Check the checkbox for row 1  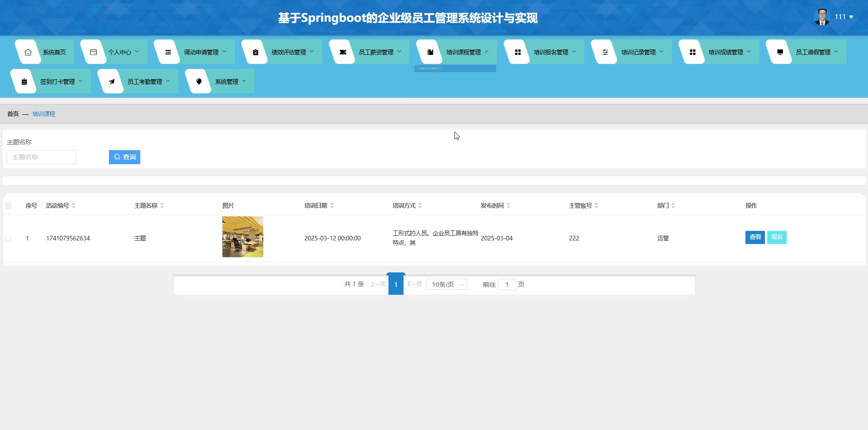8,238
